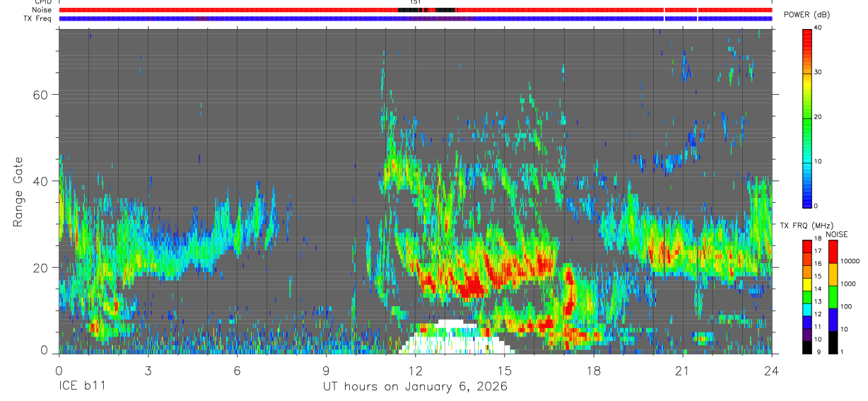Click the red 10000 NOISE legend swatch
This screenshot has height=401, width=868.
tap(833, 252)
